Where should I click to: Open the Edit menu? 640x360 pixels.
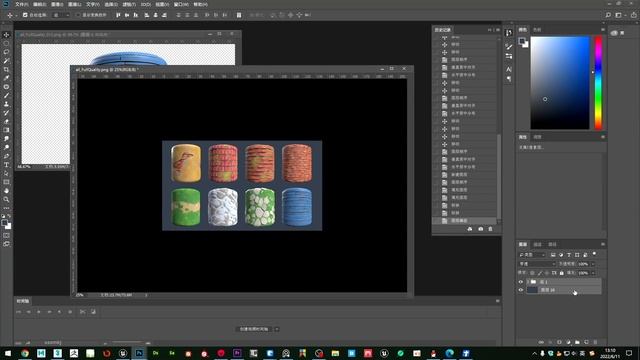39,4
